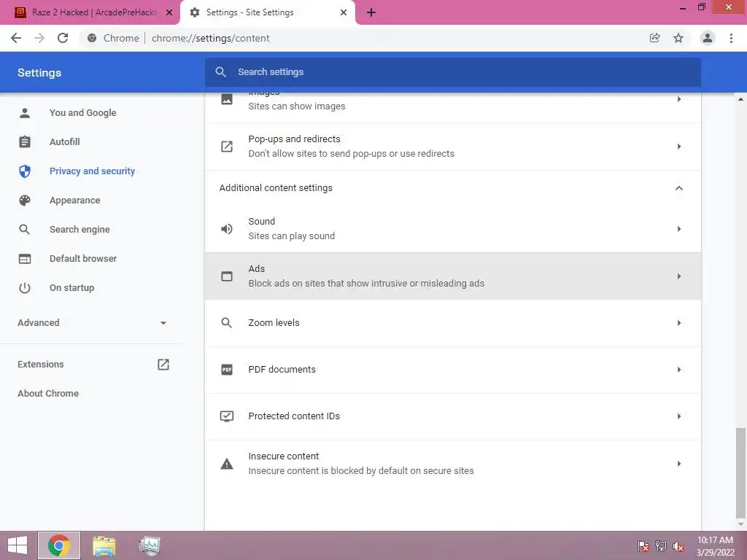Click the Sound speaker icon
The height and width of the screenshot is (560, 747).
(227, 229)
